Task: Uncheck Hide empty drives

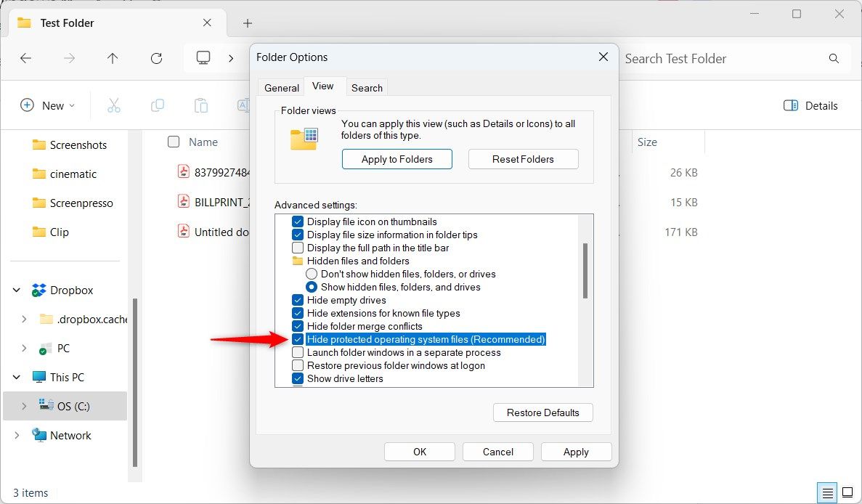Action: click(298, 300)
